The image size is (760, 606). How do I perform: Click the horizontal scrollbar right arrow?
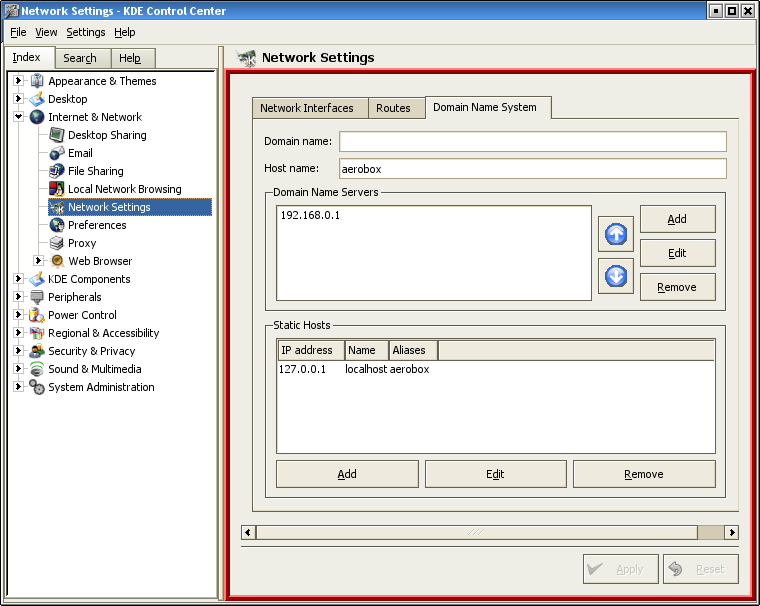731,532
